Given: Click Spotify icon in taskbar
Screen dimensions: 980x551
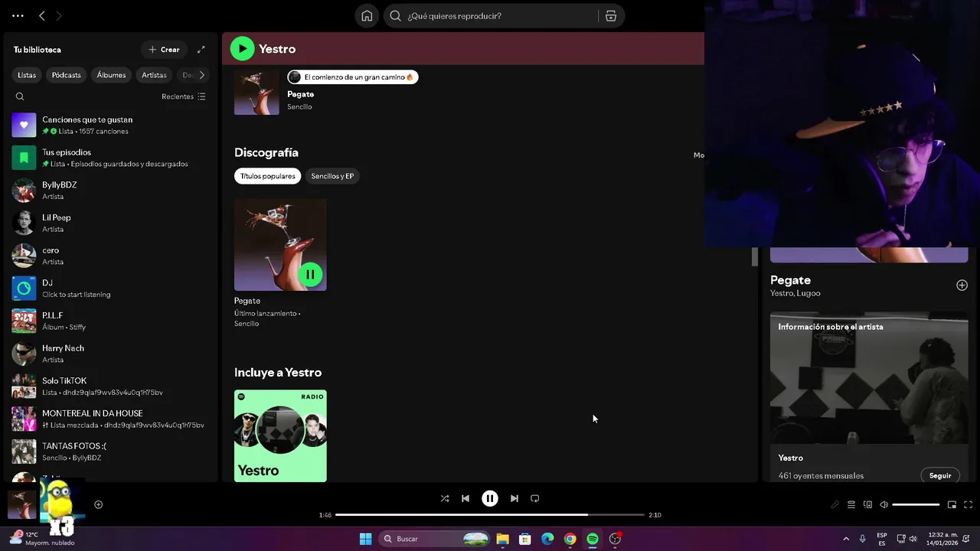Looking at the screenshot, I should [x=593, y=539].
